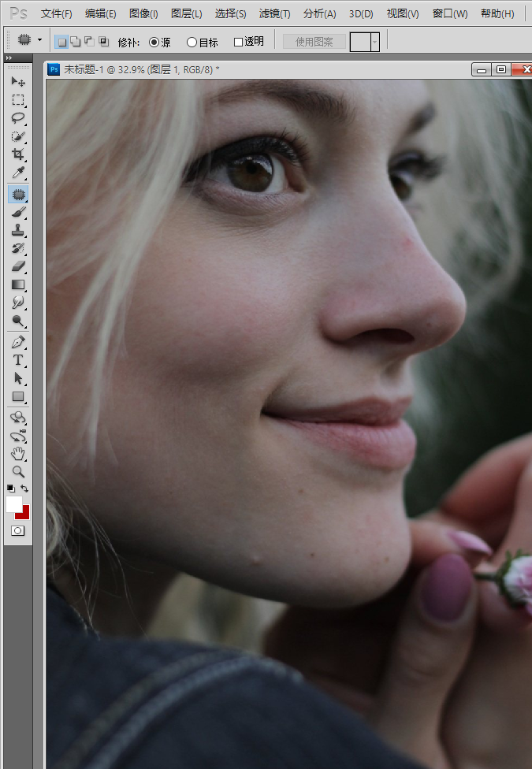Choose 目标 (Destination) patch option
The height and width of the screenshot is (769, 532).
[x=203, y=43]
